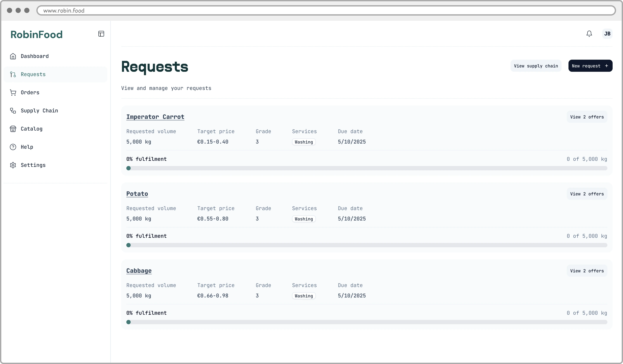Image resolution: width=623 pixels, height=364 pixels.
Task: Click the €0.15-0.40 target price
Action: click(x=213, y=142)
